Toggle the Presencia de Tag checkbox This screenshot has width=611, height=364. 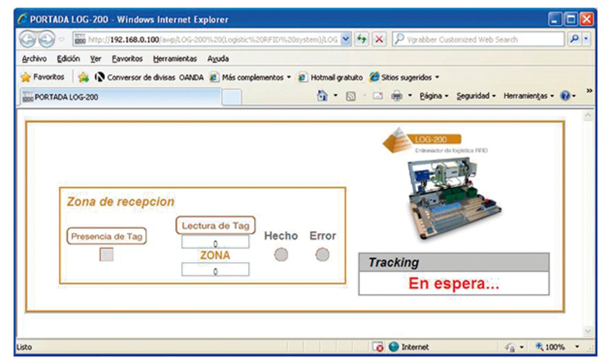pos(106,254)
